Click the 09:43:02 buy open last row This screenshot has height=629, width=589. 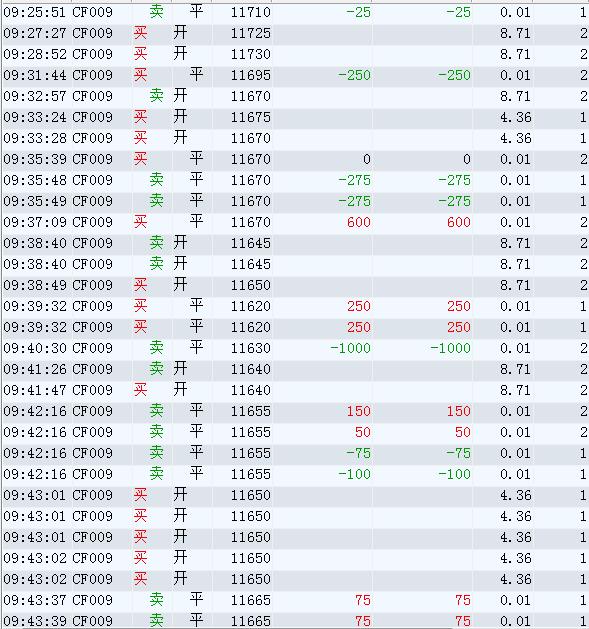[295, 579]
